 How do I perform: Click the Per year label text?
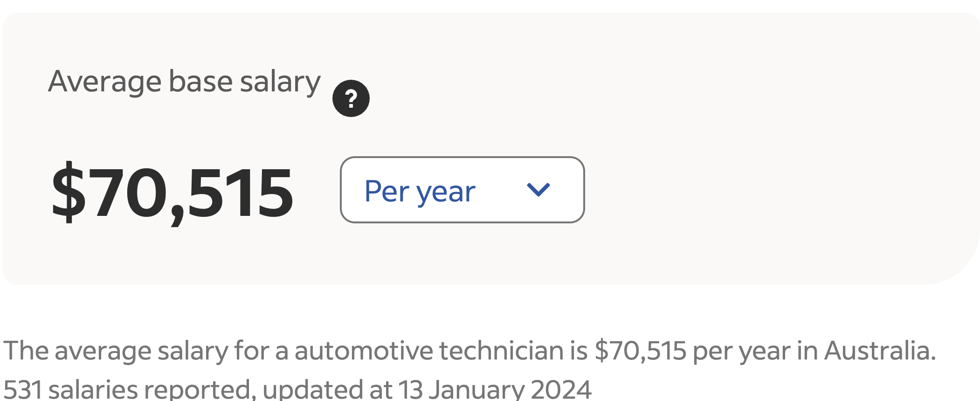click(x=420, y=191)
